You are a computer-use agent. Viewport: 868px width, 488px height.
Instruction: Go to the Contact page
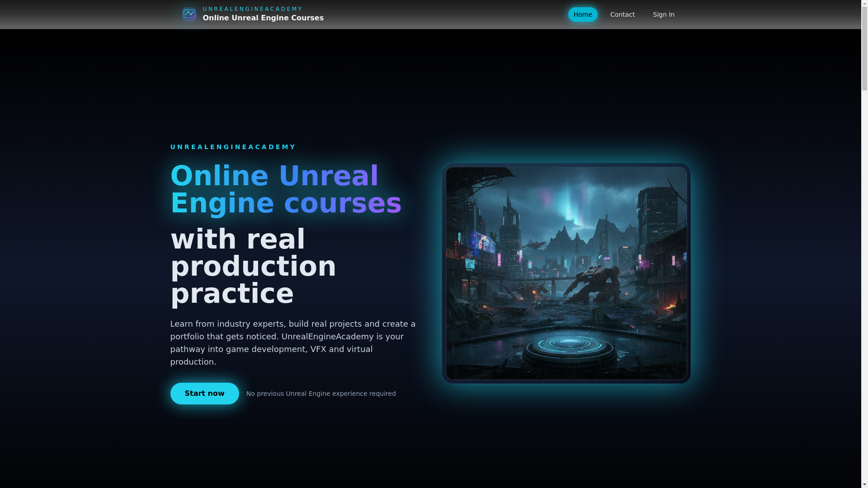pyautogui.click(x=623, y=14)
